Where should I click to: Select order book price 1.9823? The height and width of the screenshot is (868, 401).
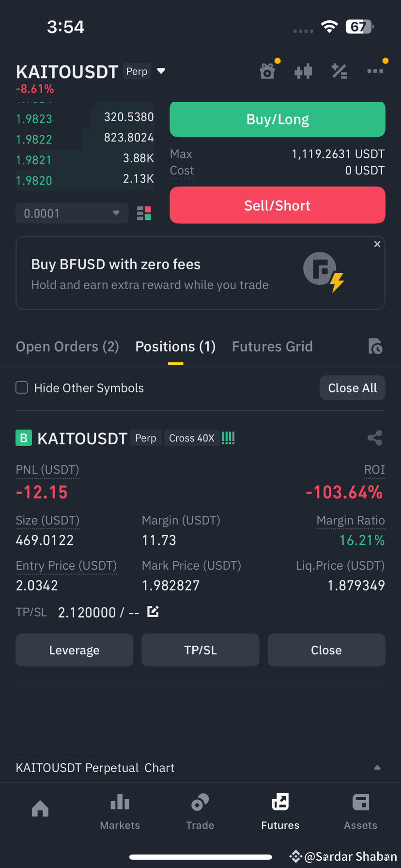(34, 119)
